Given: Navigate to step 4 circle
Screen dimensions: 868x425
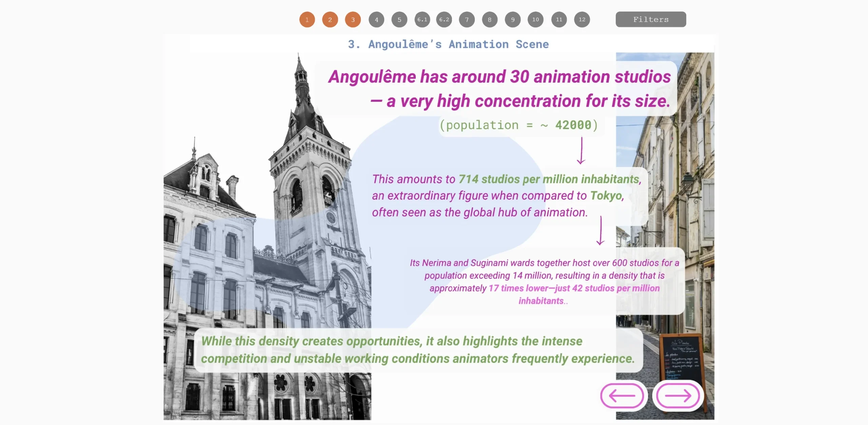Looking at the screenshot, I should click(376, 20).
